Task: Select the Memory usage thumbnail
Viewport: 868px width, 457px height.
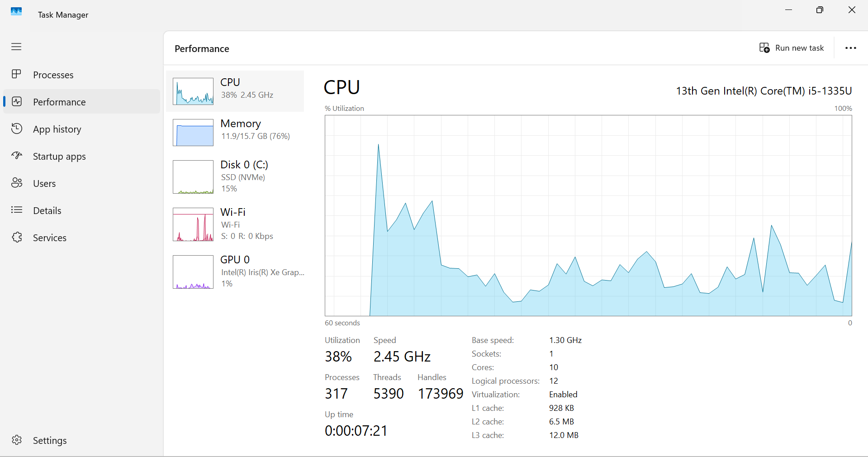Action: pos(193,133)
